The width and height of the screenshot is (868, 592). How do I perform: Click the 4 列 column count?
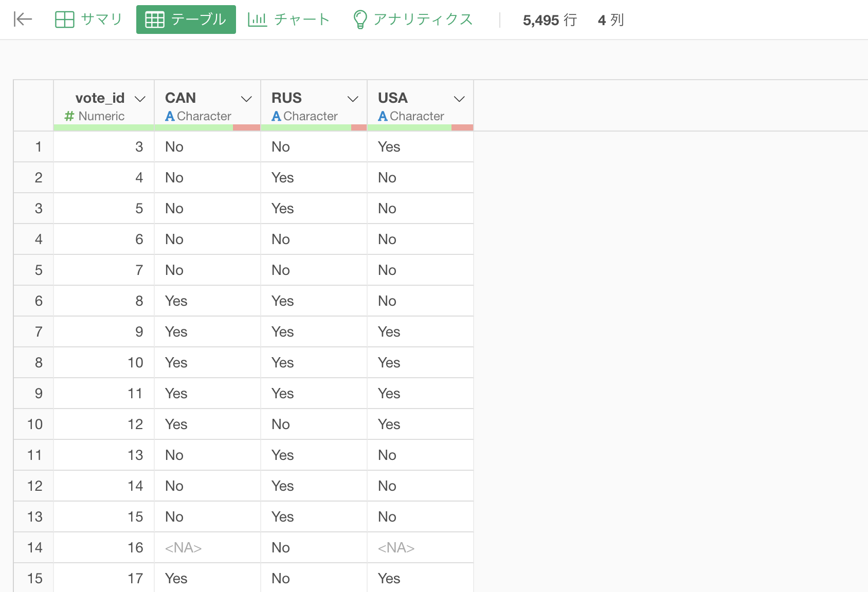tap(611, 20)
